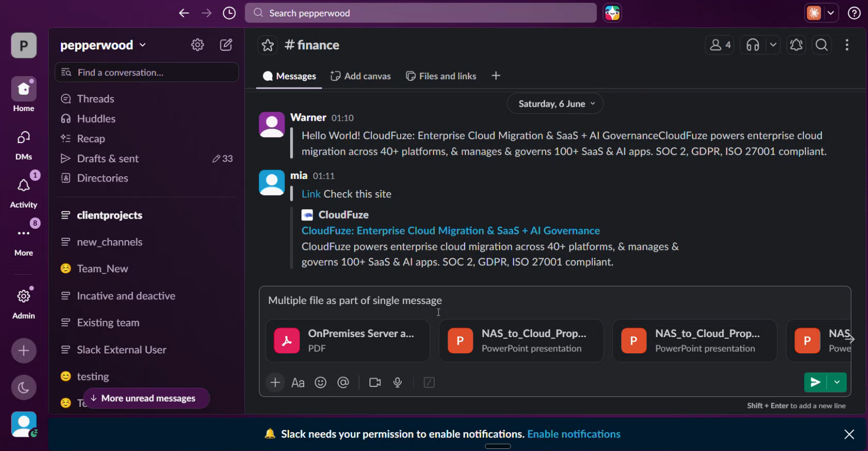
Task: Click More unread messages button
Action: tap(146, 399)
